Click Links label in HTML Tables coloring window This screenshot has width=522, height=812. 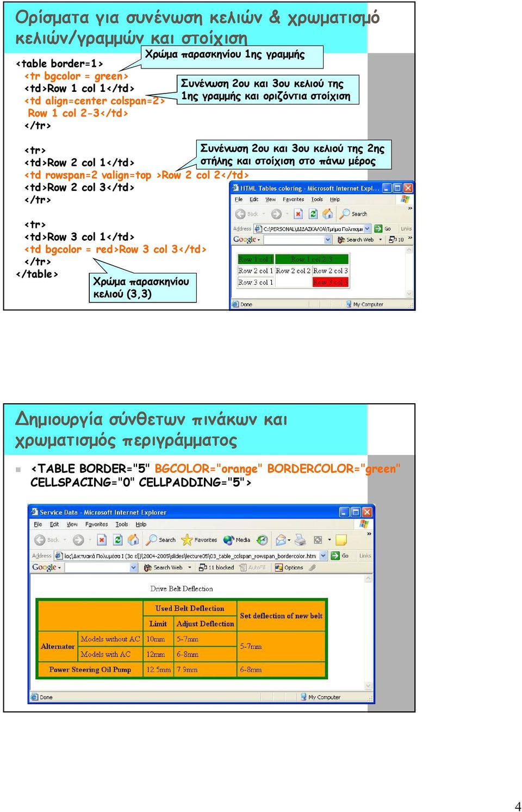coord(406,229)
